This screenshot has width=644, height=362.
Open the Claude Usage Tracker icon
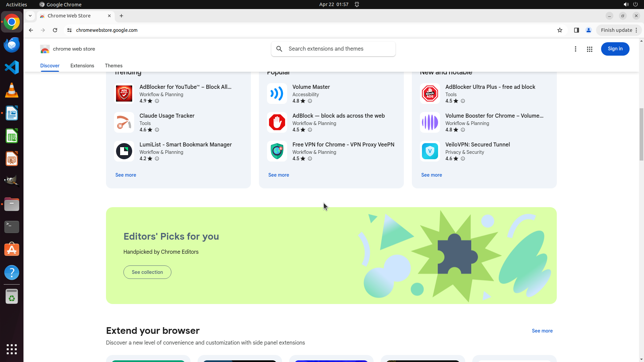tap(124, 122)
